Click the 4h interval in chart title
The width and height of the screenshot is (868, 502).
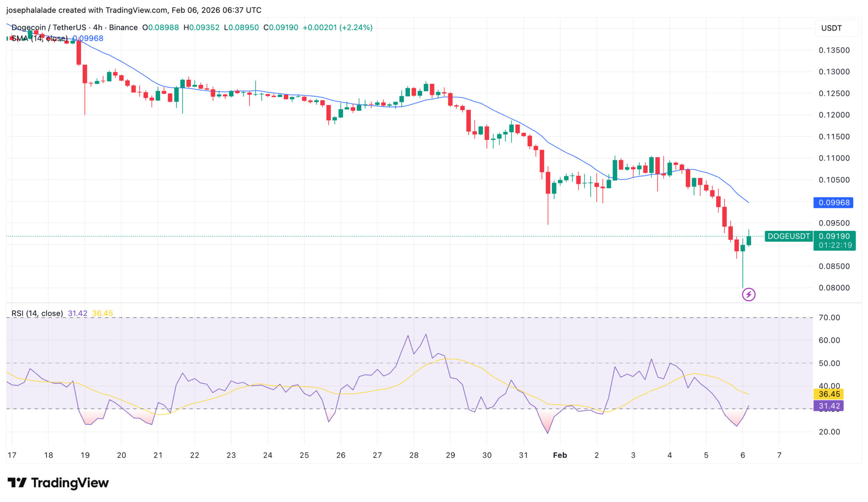click(x=97, y=28)
